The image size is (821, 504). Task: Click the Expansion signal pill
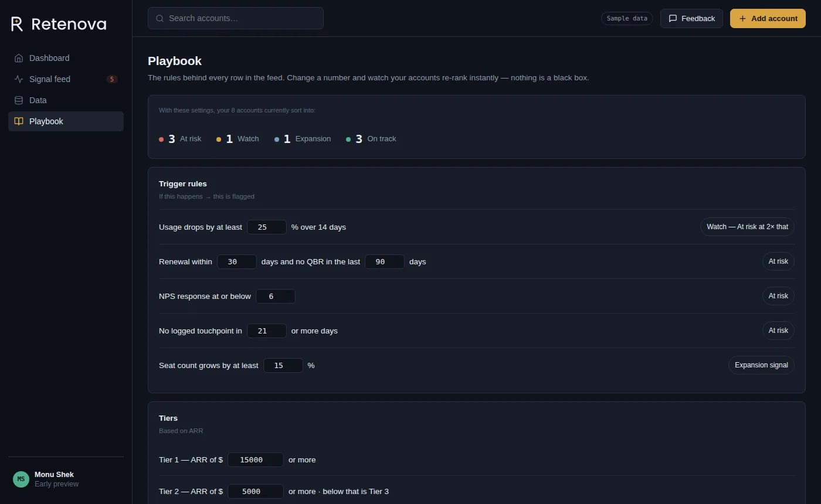761,365
